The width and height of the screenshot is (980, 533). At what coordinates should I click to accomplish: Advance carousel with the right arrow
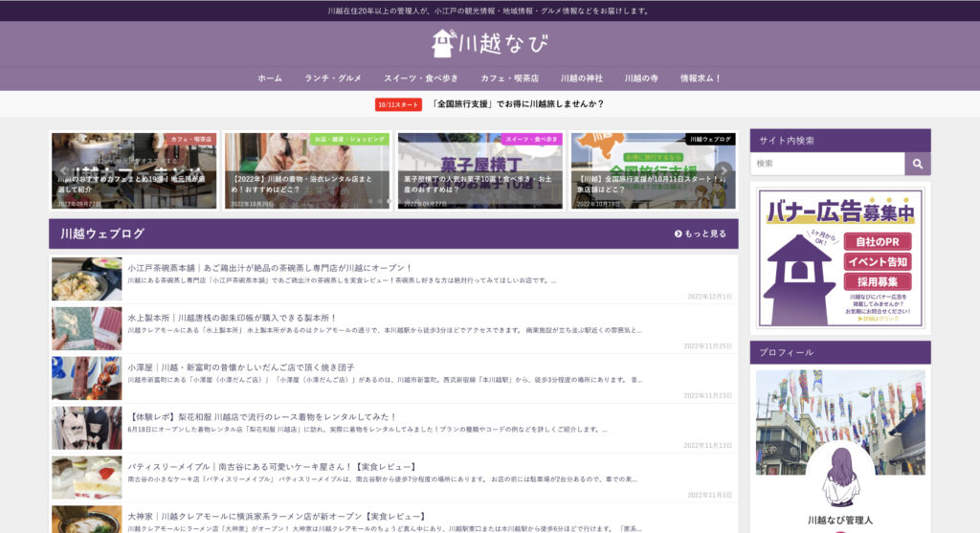[724, 171]
